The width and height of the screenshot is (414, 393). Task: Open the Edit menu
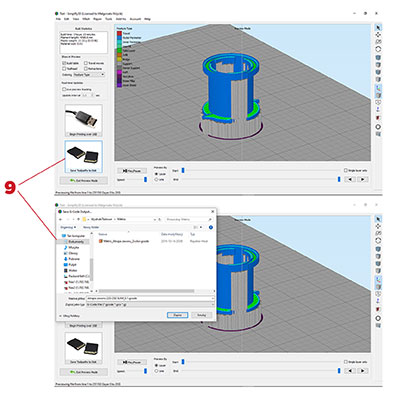pos(66,19)
